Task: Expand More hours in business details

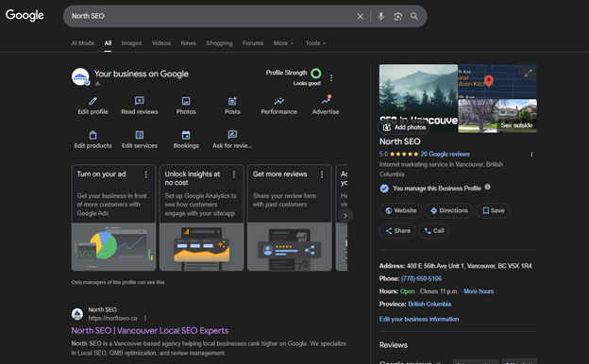Action: (x=479, y=291)
